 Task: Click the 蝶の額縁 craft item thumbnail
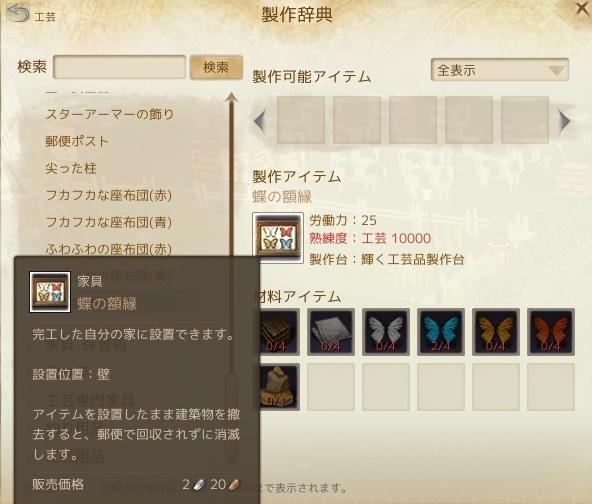coord(278,238)
